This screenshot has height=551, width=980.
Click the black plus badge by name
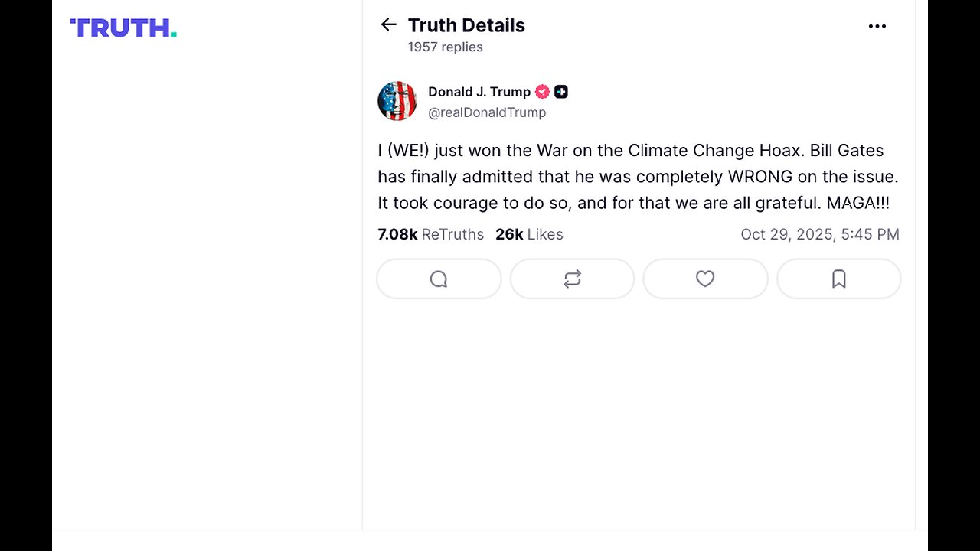point(561,92)
